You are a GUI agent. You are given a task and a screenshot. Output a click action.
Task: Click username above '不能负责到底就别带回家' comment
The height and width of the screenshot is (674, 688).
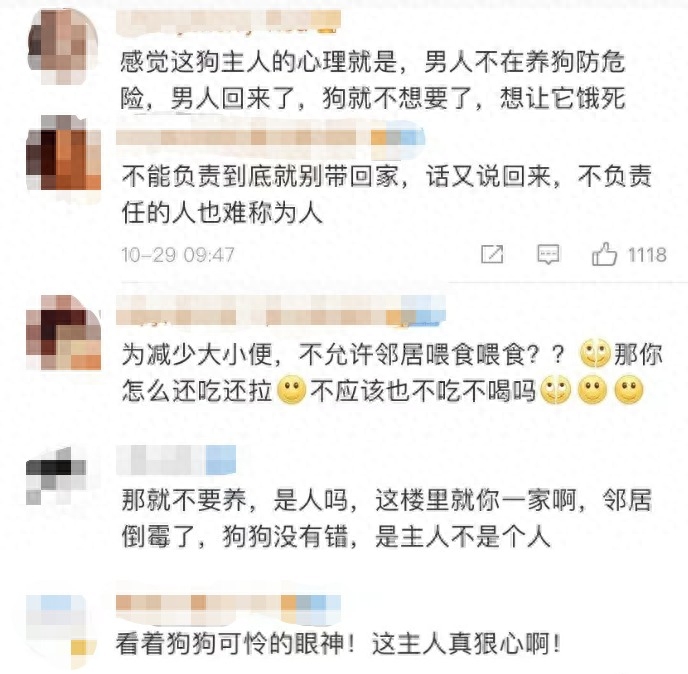pos(270,138)
